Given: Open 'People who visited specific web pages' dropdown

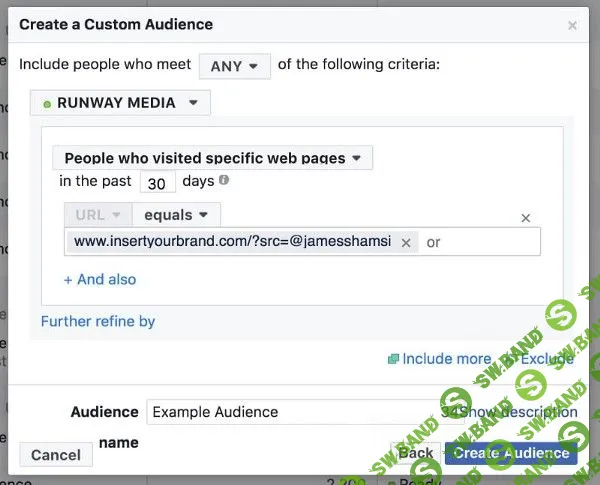Looking at the screenshot, I should tap(212, 158).
